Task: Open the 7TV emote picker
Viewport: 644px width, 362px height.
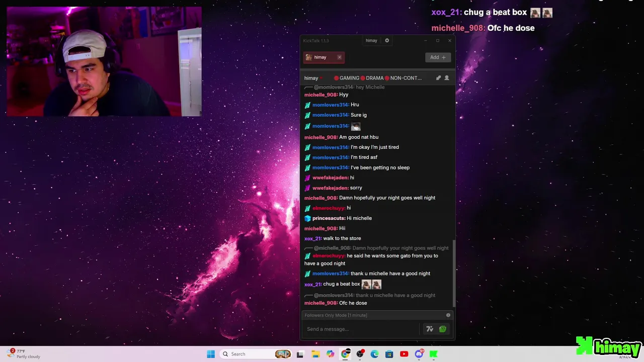Action: click(x=430, y=329)
